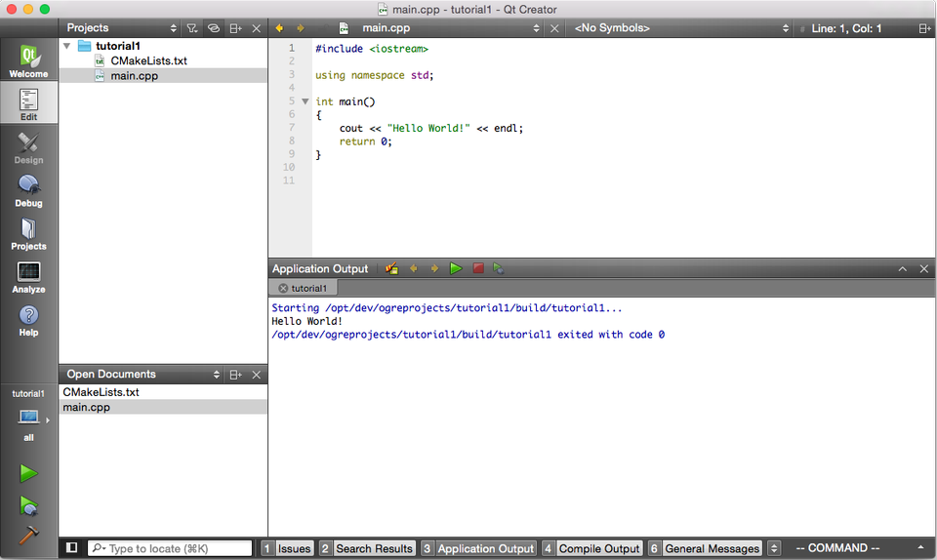Toggle the sidebar visibility button
Image resolution: width=937 pixels, height=560 pixels.
click(72, 548)
